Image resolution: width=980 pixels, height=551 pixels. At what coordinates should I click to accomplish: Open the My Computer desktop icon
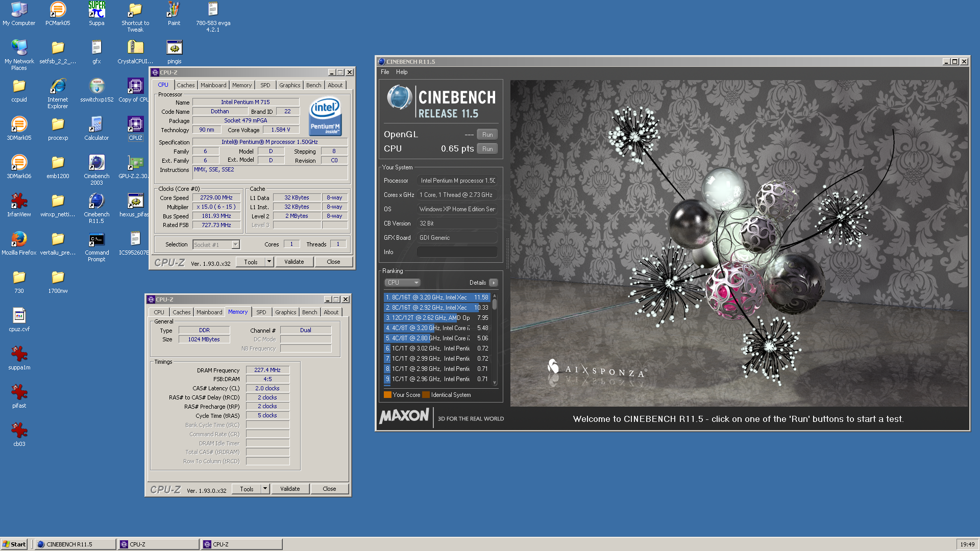(19, 13)
